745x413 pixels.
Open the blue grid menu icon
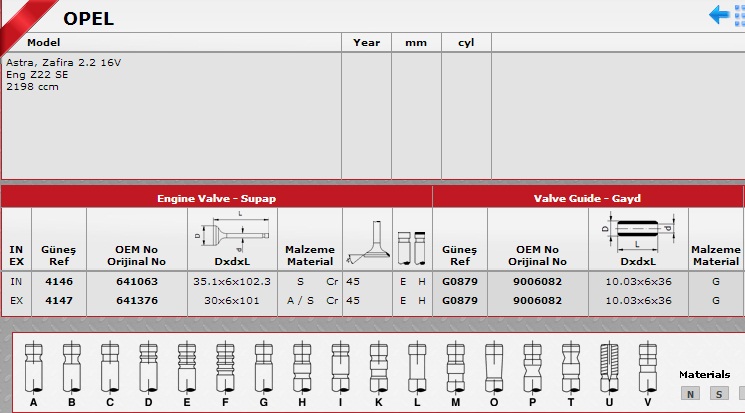point(740,14)
